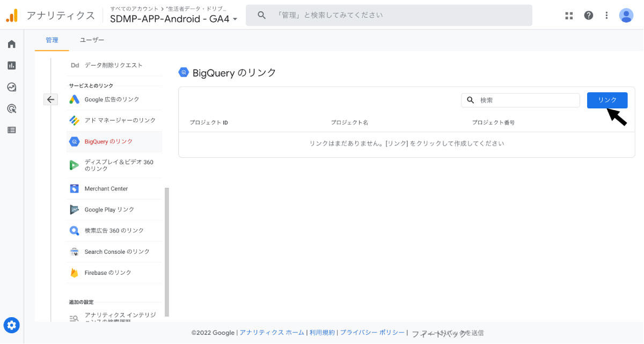
Task: Open Admin gear icon at bottom left
Action: tap(12, 325)
